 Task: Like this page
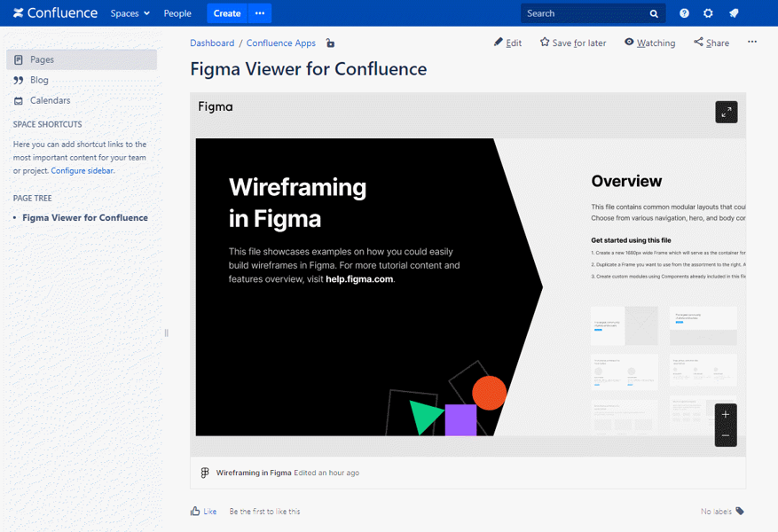click(203, 511)
